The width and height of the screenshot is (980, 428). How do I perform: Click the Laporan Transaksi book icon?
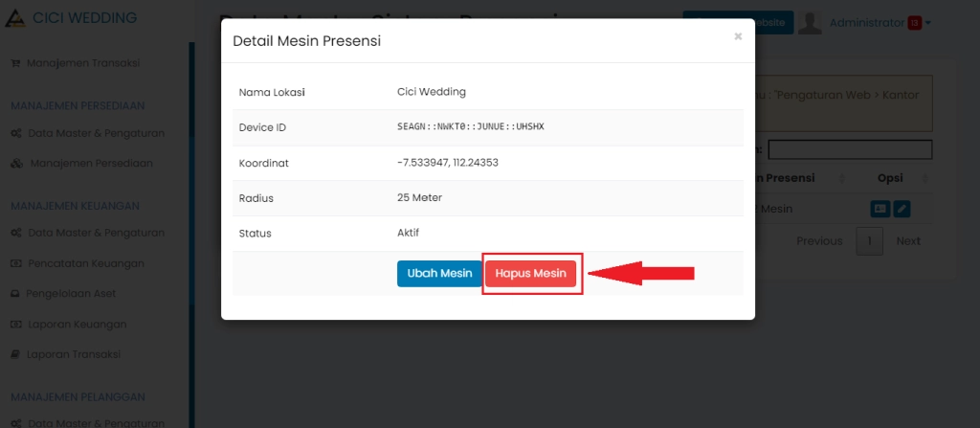pyautogui.click(x=16, y=354)
